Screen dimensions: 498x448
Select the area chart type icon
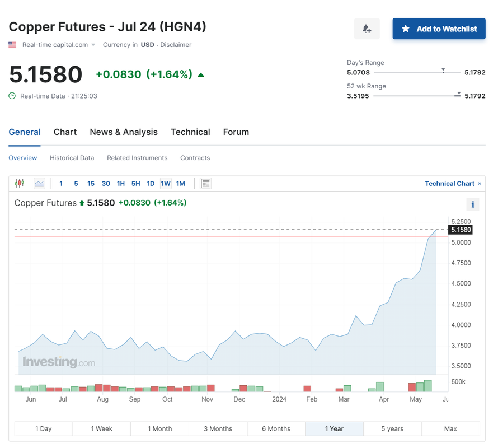(39, 183)
